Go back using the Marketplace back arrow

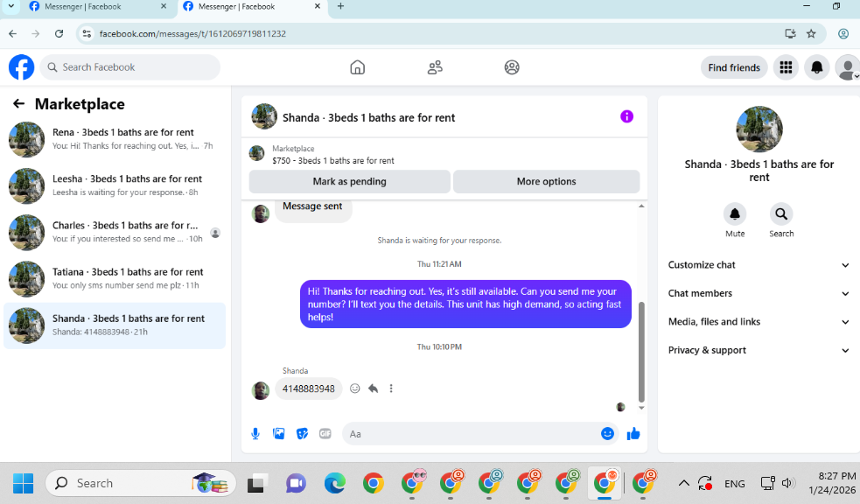coord(18,103)
